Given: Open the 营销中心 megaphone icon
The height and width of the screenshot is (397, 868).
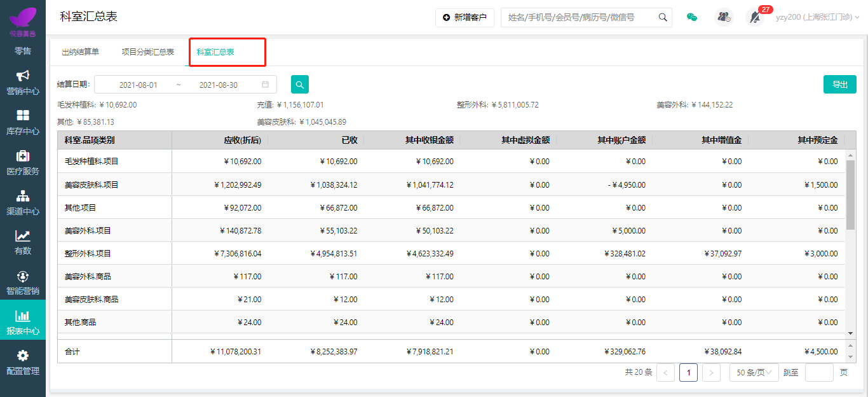Looking at the screenshot, I should pyautogui.click(x=23, y=76).
